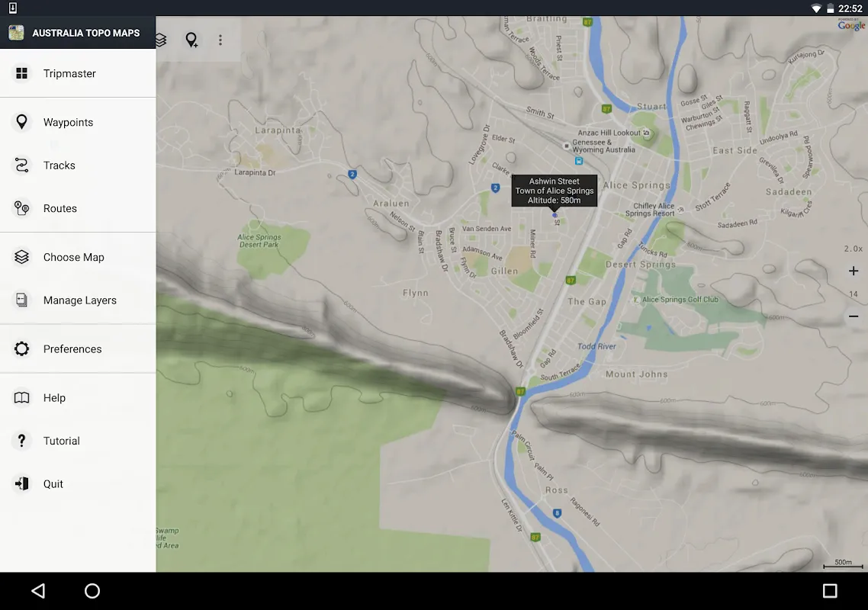Tap the Preferences gear icon
This screenshot has width=868, height=610.
(x=21, y=348)
